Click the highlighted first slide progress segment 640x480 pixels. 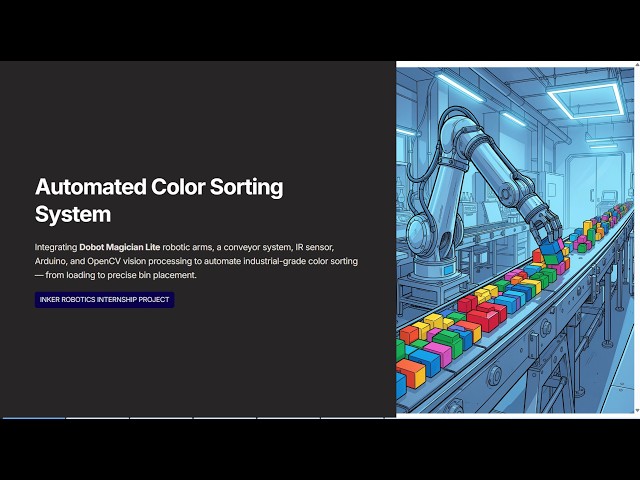(x=33, y=418)
